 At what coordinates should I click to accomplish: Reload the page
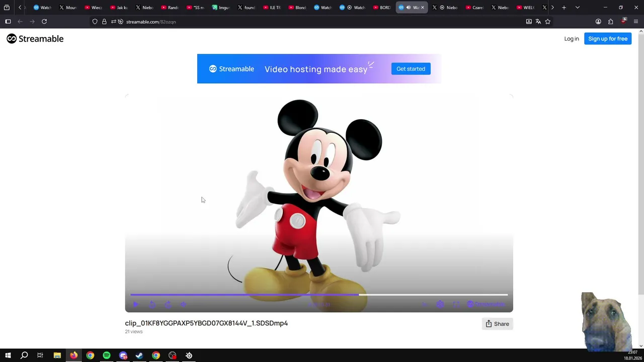pyautogui.click(x=44, y=22)
